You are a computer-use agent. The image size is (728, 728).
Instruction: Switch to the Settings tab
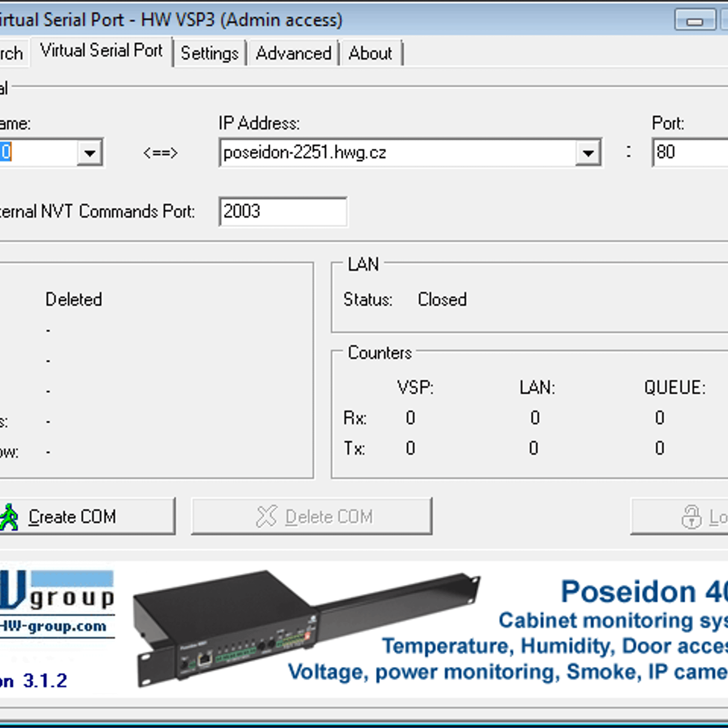[x=209, y=54]
